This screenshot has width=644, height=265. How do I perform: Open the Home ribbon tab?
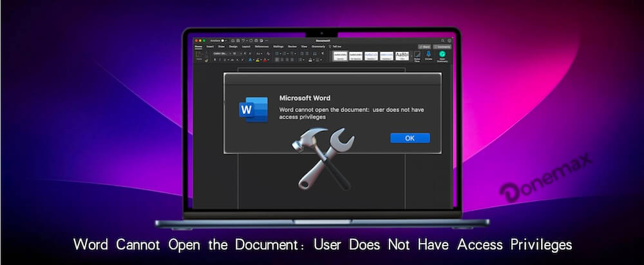198,46
